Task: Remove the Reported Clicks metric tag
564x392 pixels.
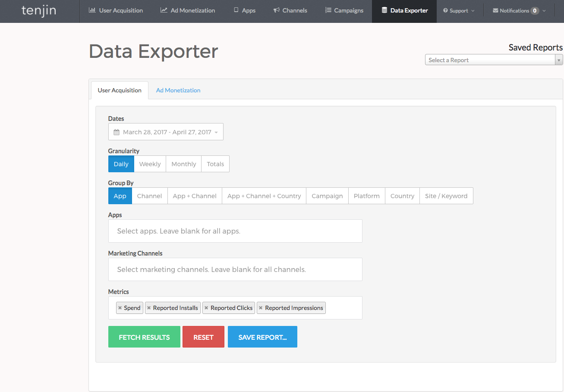Action: click(x=206, y=308)
